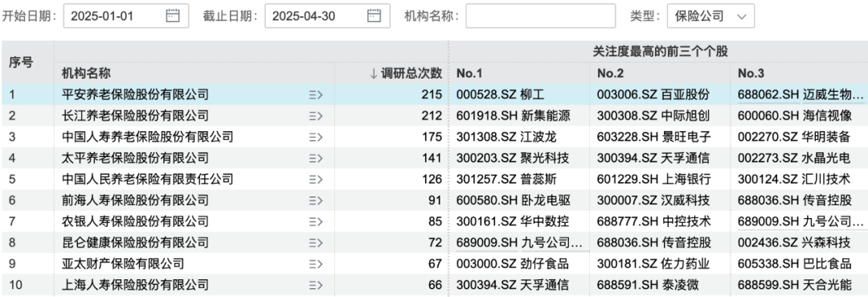This screenshot has height=297, width=868.
Task: Click the No.1 column header
Action: tap(469, 73)
